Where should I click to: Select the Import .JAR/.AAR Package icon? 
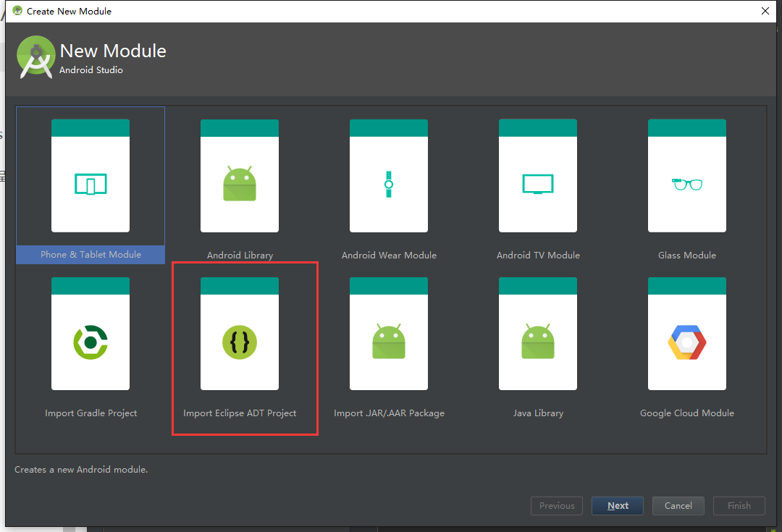[x=389, y=334]
